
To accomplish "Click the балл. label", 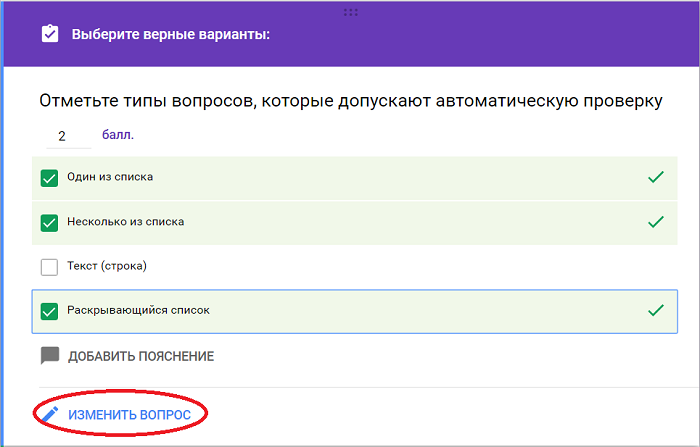I will pos(118,134).
